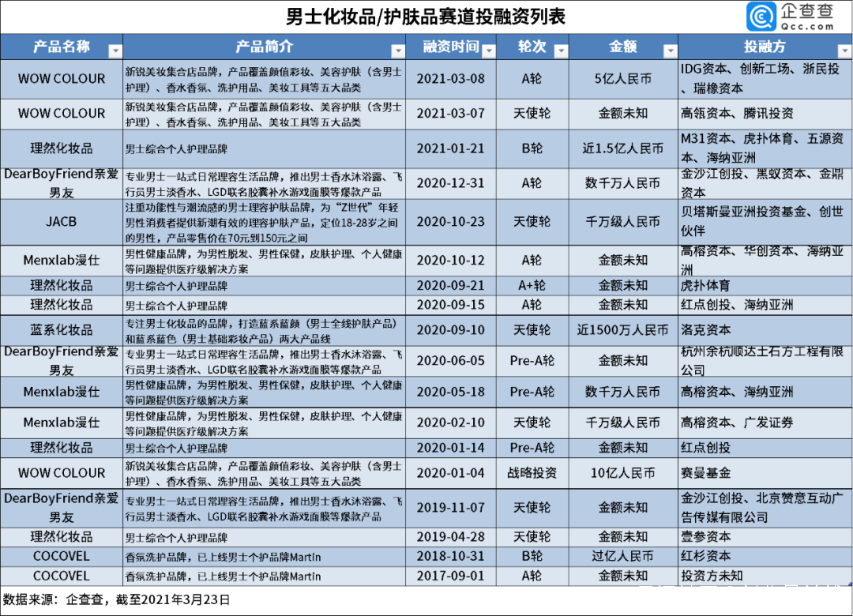Image resolution: width=853 pixels, height=616 pixels.
Task: Open the 金额 column filter dropdown
Action: (x=671, y=51)
